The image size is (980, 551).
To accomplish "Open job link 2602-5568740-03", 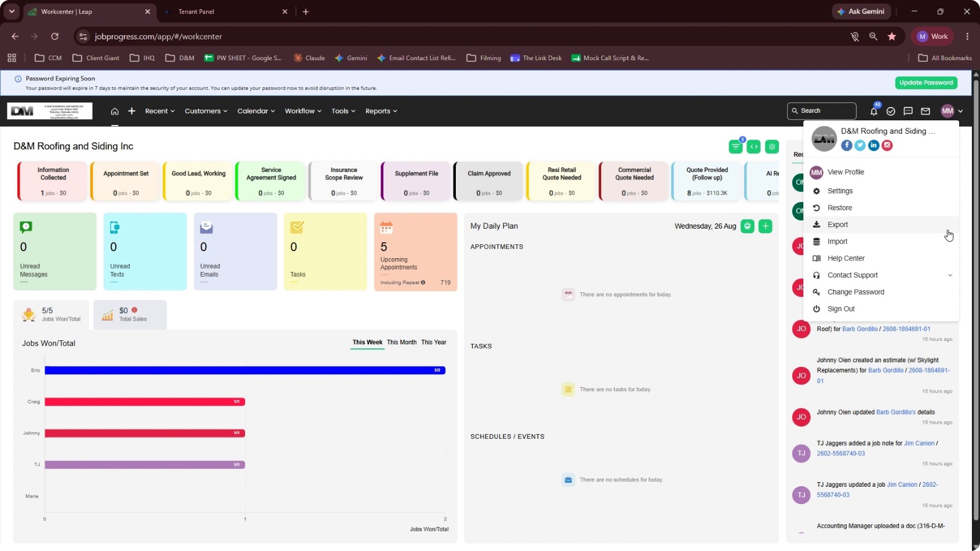I will pos(841,454).
